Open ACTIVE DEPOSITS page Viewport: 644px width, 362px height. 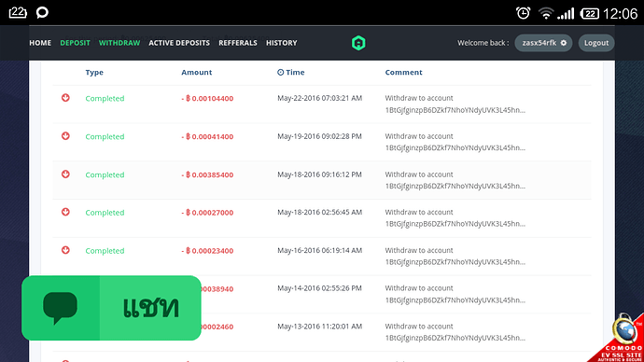pyautogui.click(x=179, y=43)
